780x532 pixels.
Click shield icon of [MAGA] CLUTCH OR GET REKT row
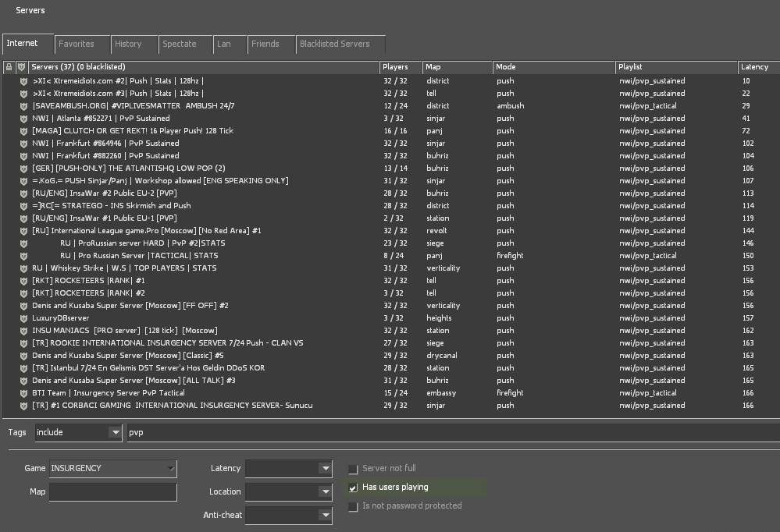[23, 131]
